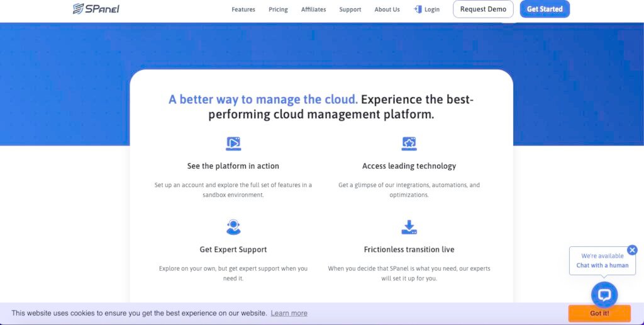Image resolution: width=644 pixels, height=325 pixels.
Task: Close the chat availability popup
Action: 632,250
